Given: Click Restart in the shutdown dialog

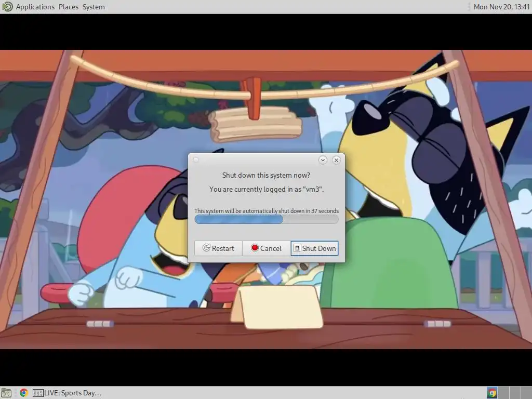Looking at the screenshot, I should pyautogui.click(x=219, y=248).
